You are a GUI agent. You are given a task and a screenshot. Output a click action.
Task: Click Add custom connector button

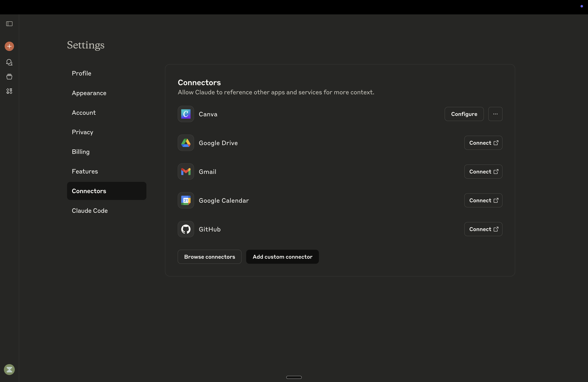[x=282, y=257]
